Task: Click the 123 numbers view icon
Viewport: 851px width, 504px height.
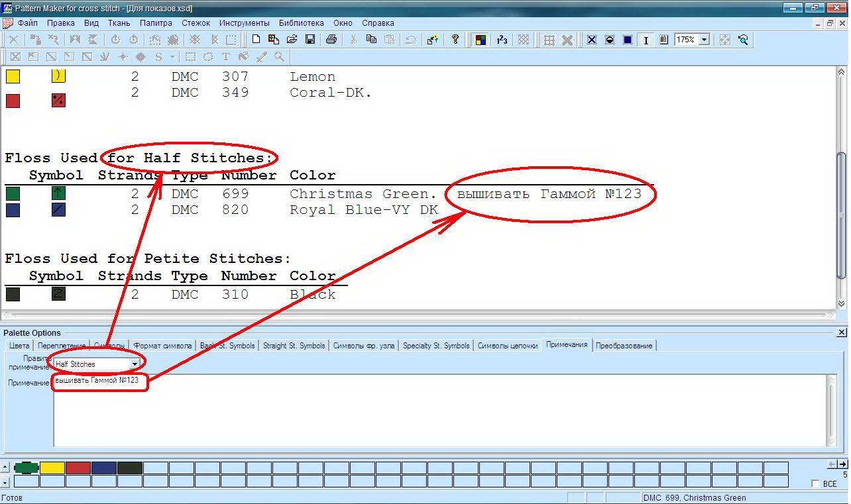Action: [x=502, y=40]
